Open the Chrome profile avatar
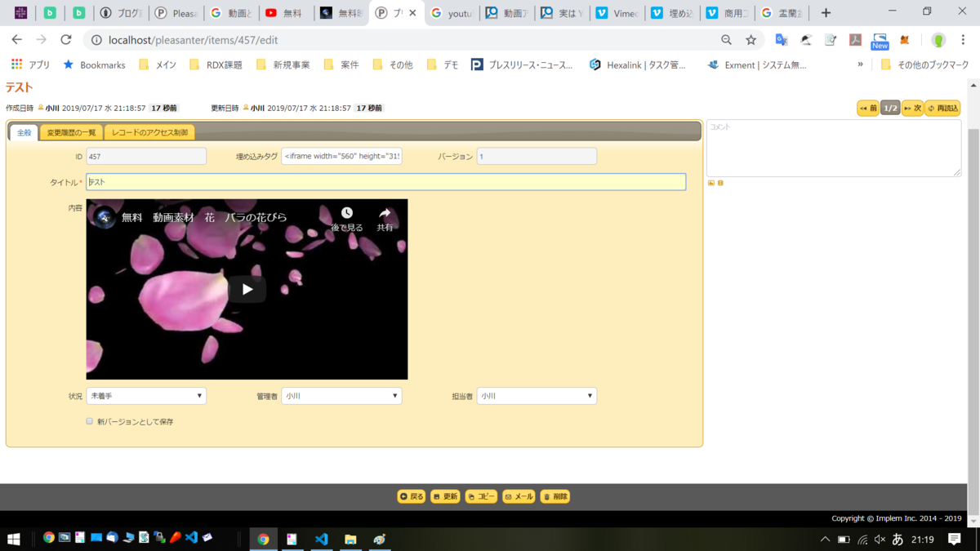980x551 pixels. pyautogui.click(x=938, y=40)
